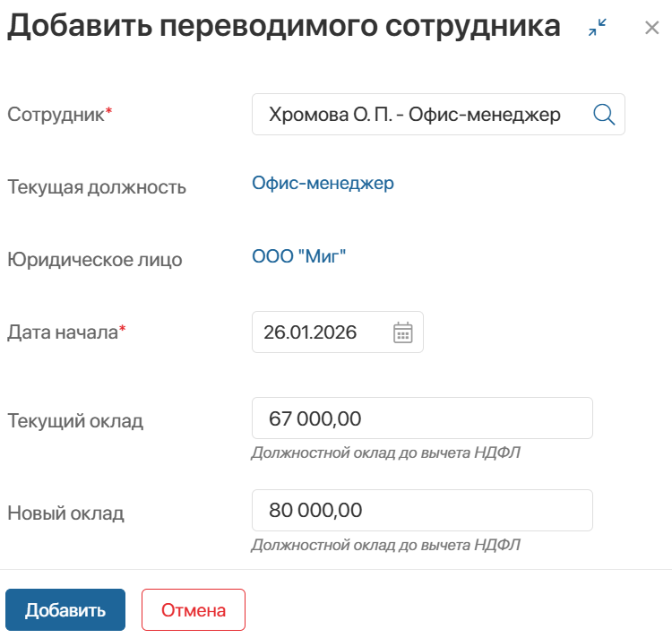Click the collapse dialog arrows icon
Image resolution: width=672 pixels, height=638 pixels.
pos(598,27)
